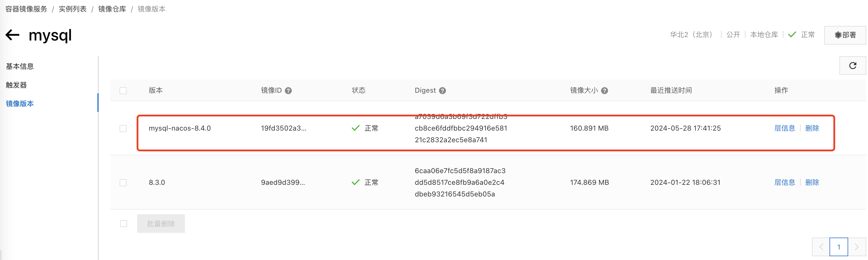
Task: Click the back arrow next to mysql
Action: click(x=13, y=35)
